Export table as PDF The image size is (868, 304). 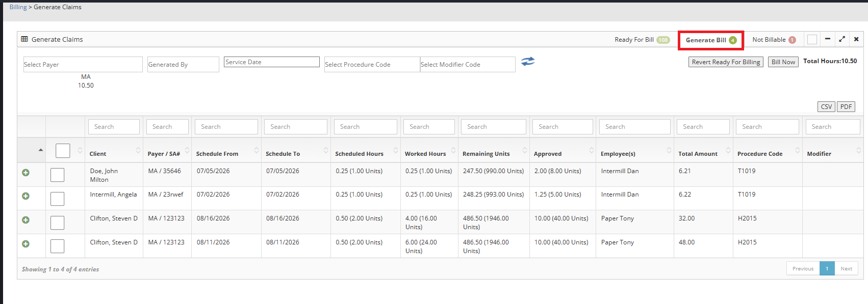846,106
